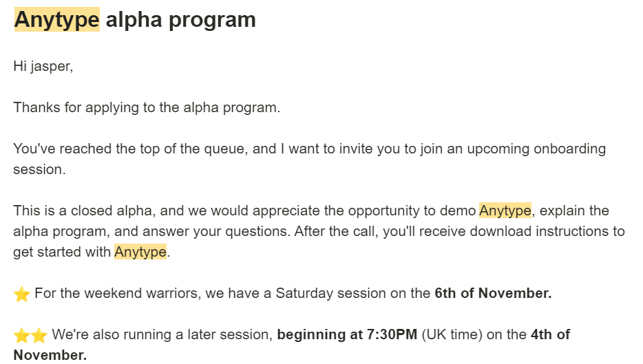
Task: Click highlighted Anytype after 'get started with'
Action: [x=140, y=252]
